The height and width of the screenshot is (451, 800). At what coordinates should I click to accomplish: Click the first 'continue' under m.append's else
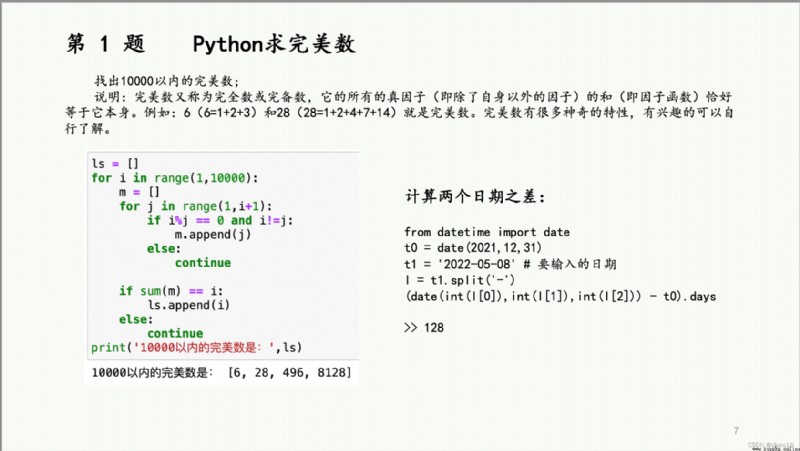click(203, 263)
